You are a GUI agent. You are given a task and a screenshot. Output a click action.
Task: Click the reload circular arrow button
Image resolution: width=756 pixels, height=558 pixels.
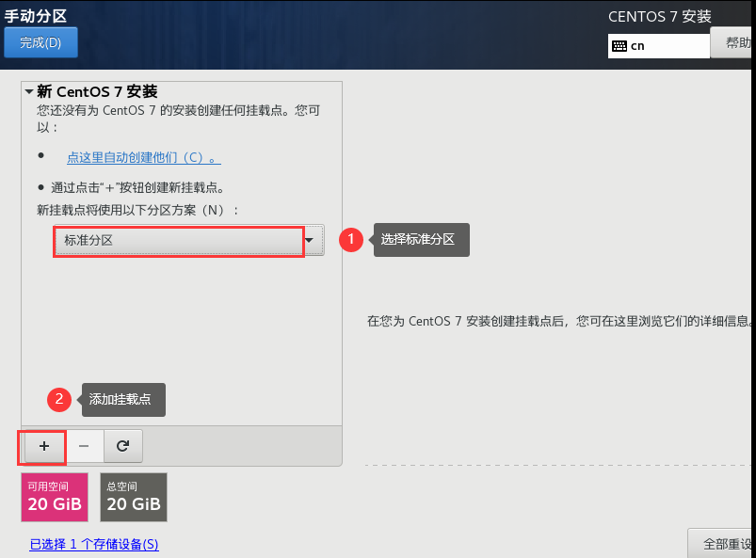[122, 446]
